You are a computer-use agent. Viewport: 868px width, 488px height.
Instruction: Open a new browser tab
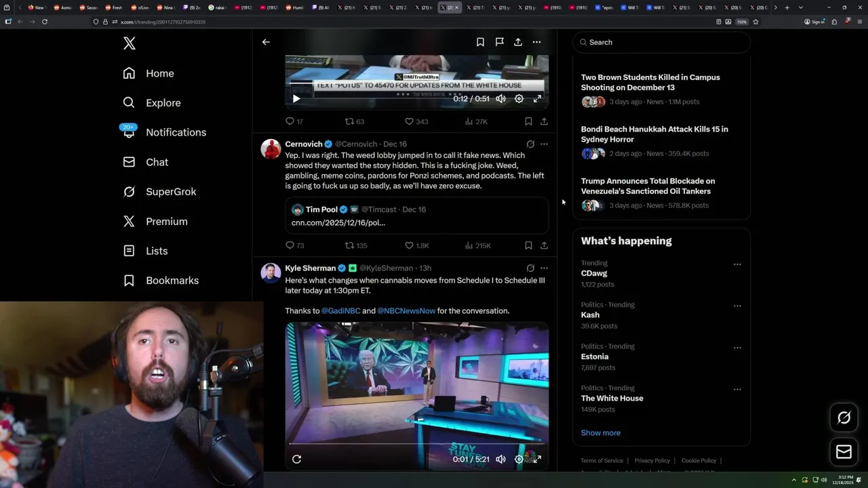pyautogui.click(x=787, y=7)
